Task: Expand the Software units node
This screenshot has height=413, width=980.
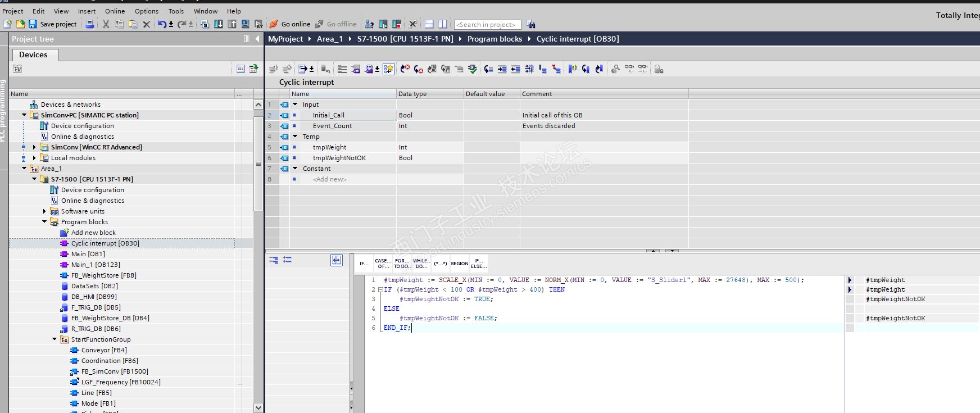Action: click(45, 211)
